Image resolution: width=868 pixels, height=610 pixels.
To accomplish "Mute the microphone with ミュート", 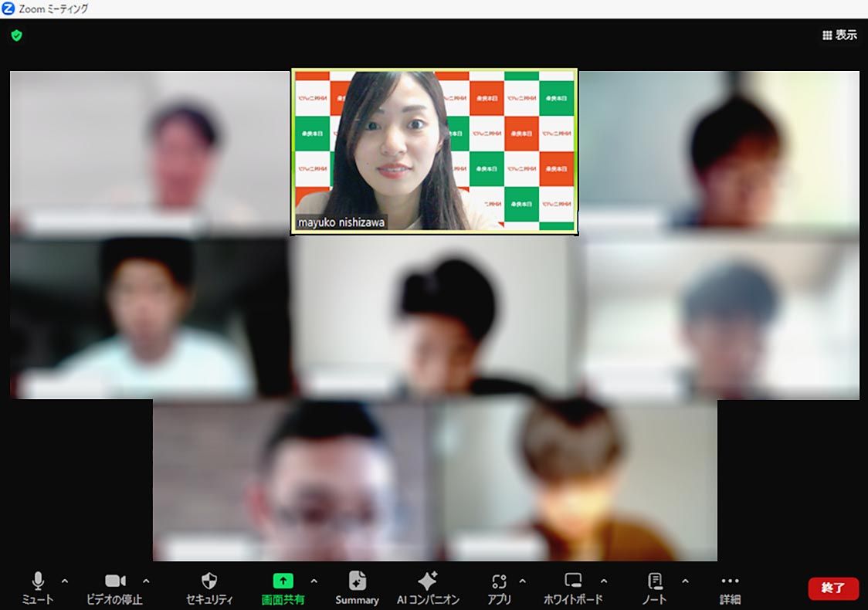I will click(38, 581).
